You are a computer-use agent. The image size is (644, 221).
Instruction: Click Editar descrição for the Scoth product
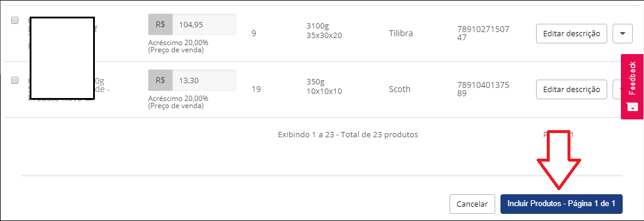pos(571,89)
